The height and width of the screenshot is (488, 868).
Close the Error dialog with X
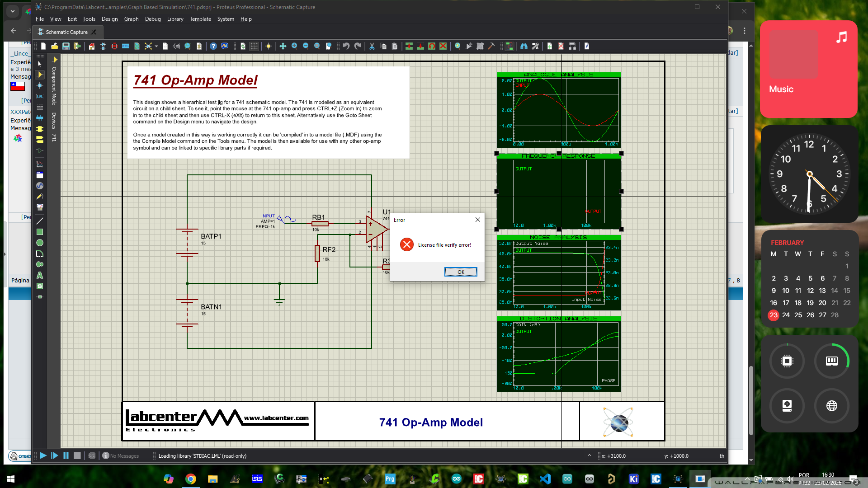pyautogui.click(x=477, y=220)
